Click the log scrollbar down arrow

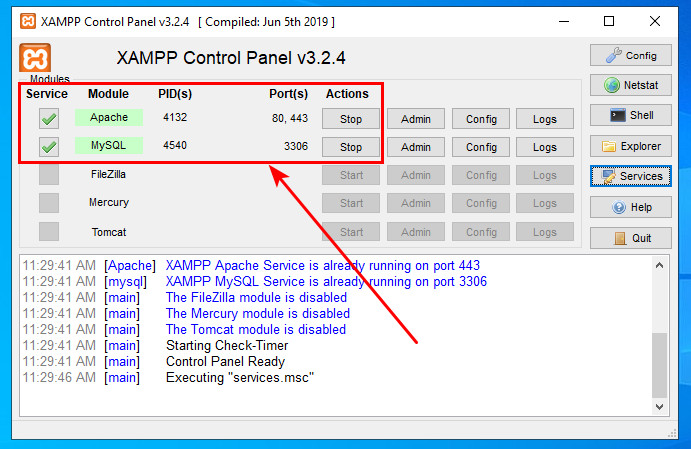coord(659,406)
